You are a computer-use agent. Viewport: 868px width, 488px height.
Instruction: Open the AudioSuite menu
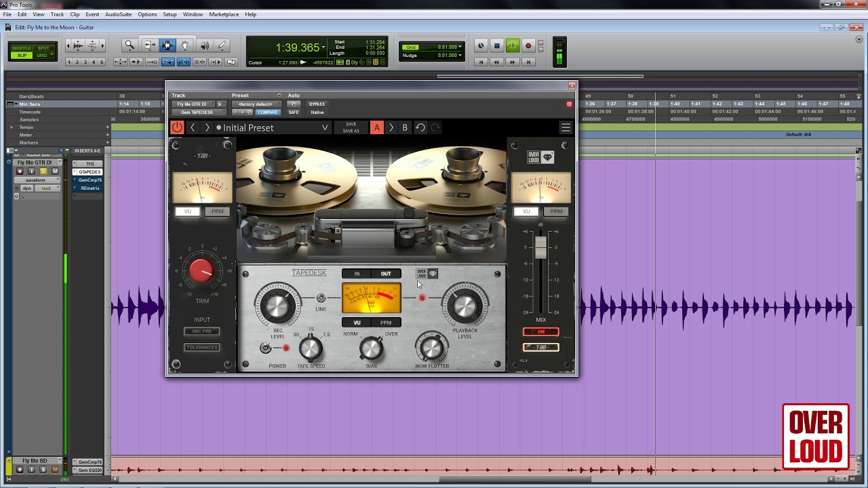point(119,14)
